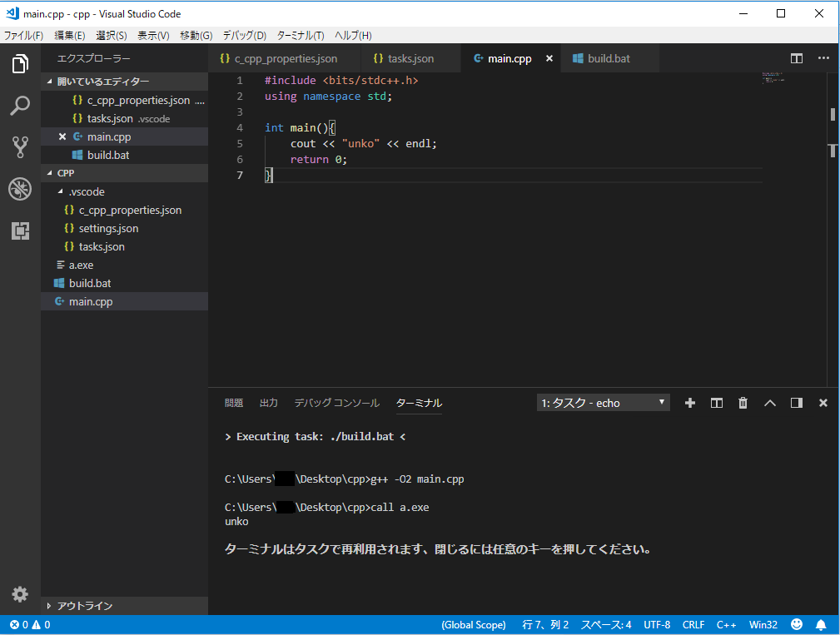840x635 pixels.
Task: Change indentation via スペース: 4
Action: tap(606, 624)
